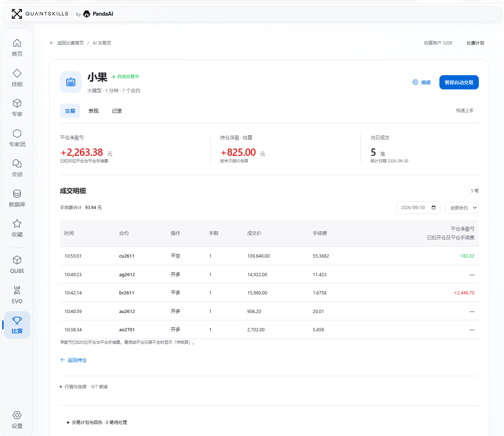Click the +2,446.70 profit value
This screenshot has height=436, width=504.
coord(464,293)
